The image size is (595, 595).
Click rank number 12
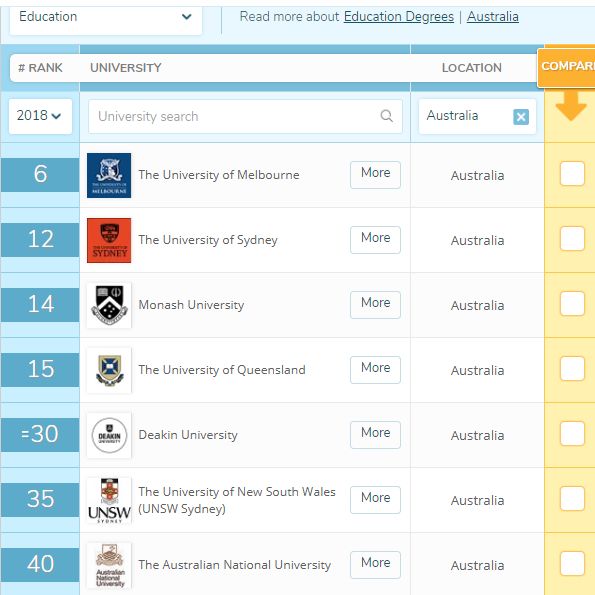coord(40,239)
